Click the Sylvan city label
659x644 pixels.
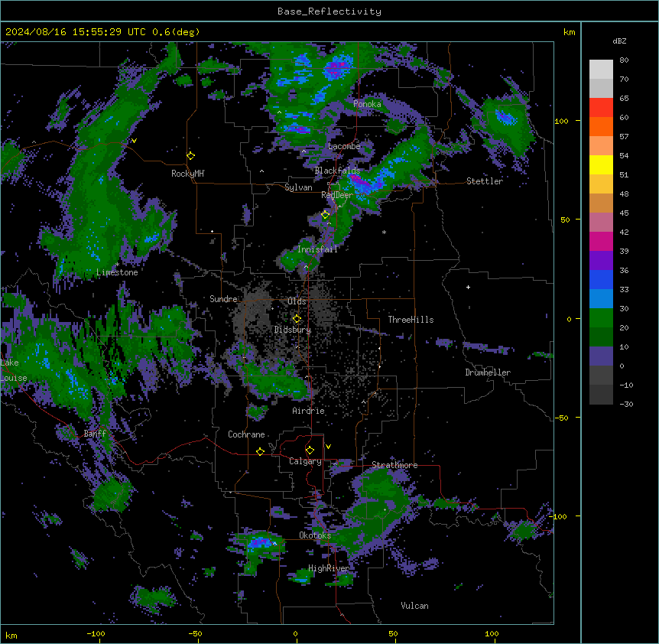[x=298, y=187]
